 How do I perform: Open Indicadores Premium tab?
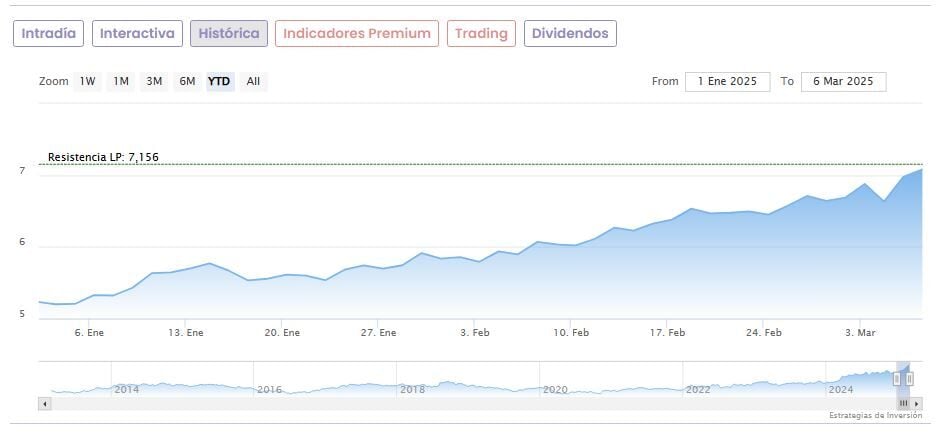(x=357, y=33)
